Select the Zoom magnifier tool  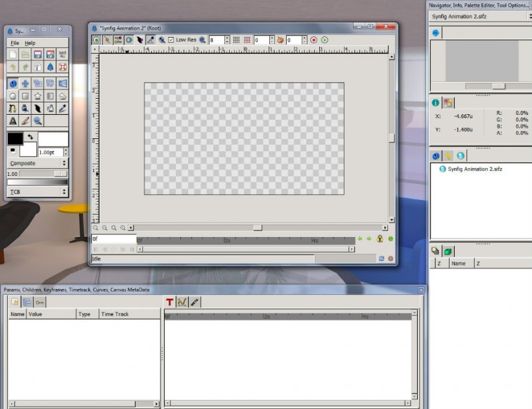pyautogui.click(x=38, y=121)
